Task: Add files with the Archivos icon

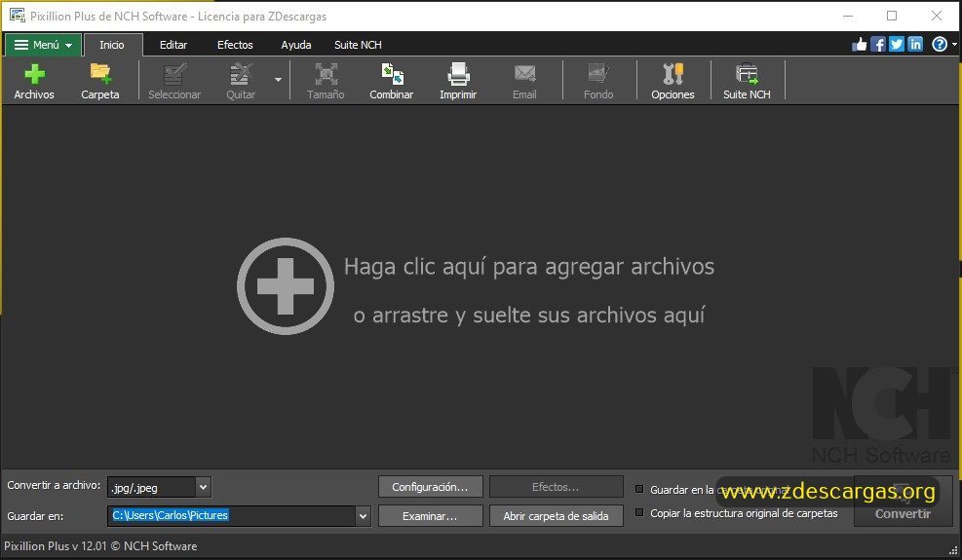Action: click(x=34, y=81)
